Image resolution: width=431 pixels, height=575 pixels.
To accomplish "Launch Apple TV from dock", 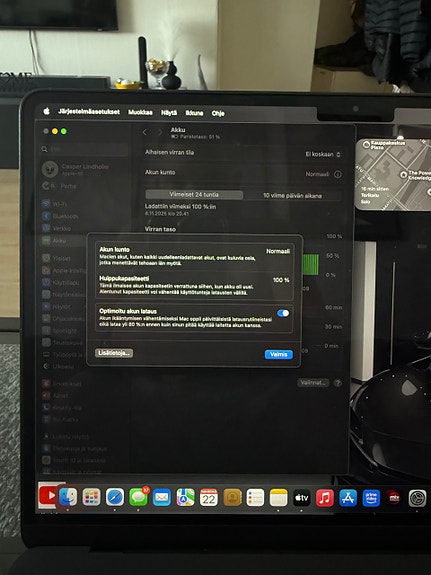I will coord(302,498).
